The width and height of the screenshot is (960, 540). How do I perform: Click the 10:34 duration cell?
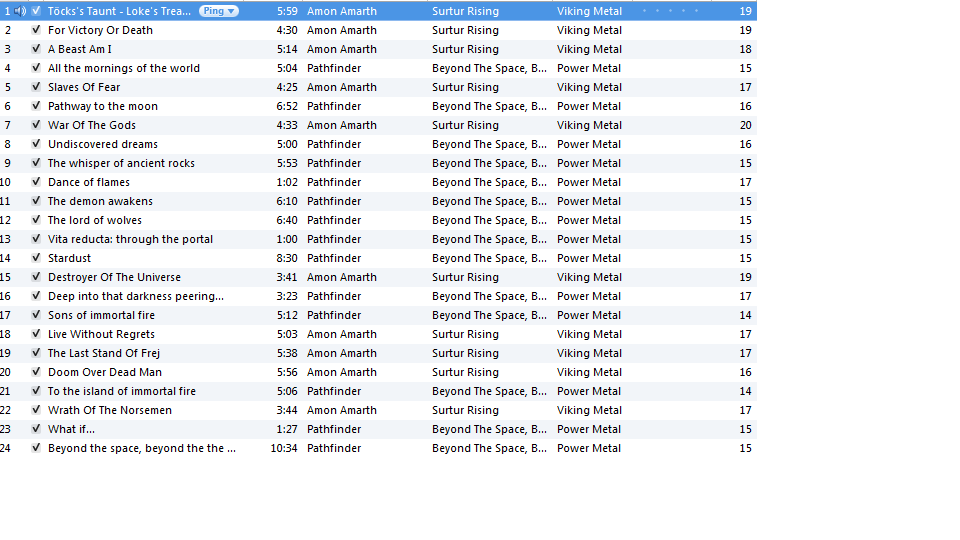[x=284, y=448]
